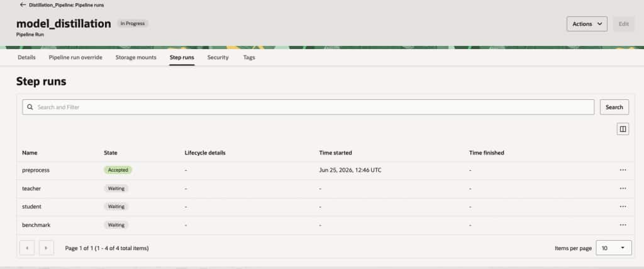Click the Jun 25, 2026, 12:46 UTC timestamp
The width and height of the screenshot is (644, 269).
350,170
